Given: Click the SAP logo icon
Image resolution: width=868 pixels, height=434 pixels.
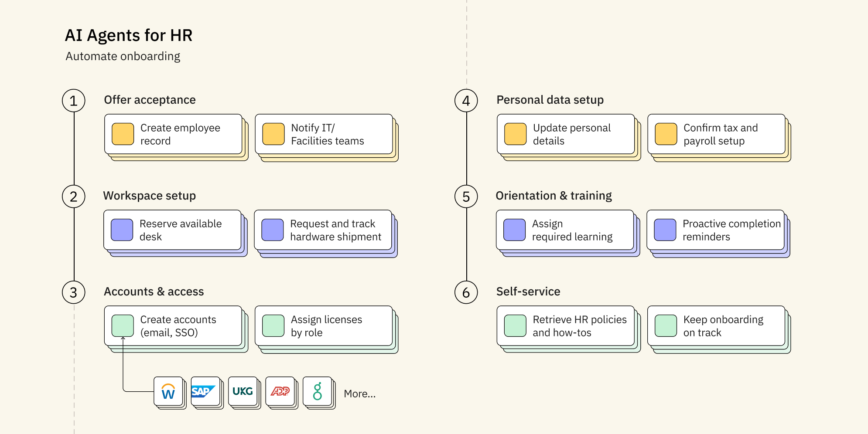Looking at the screenshot, I should pyautogui.click(x=205, y=392).
